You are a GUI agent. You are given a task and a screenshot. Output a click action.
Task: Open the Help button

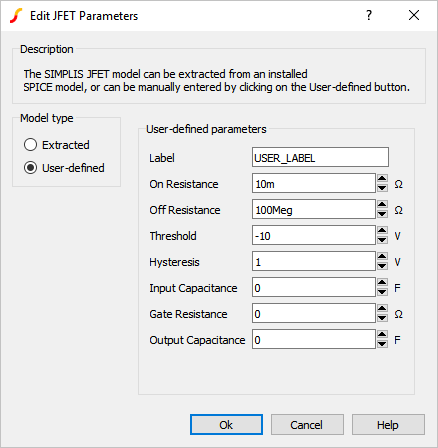click(x=388, y=425)
